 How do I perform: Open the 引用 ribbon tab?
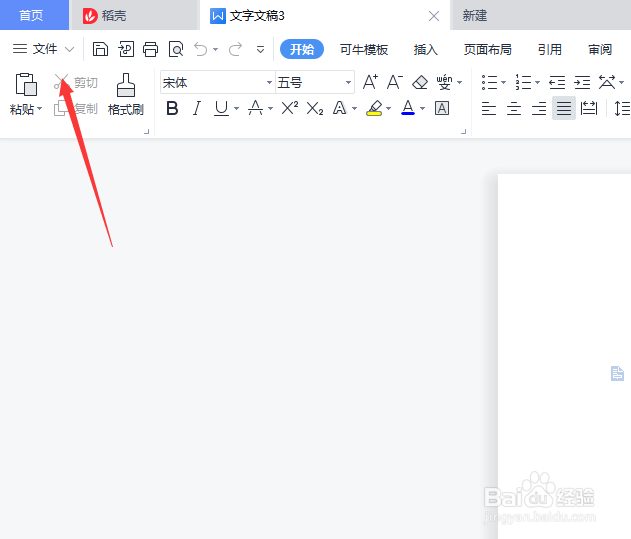point(550,50)
